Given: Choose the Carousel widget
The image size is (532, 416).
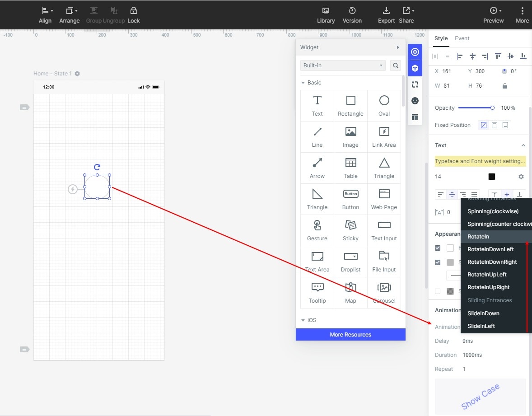Looking at the screenshot, I should pyautogui.click(x=384, y=293).
